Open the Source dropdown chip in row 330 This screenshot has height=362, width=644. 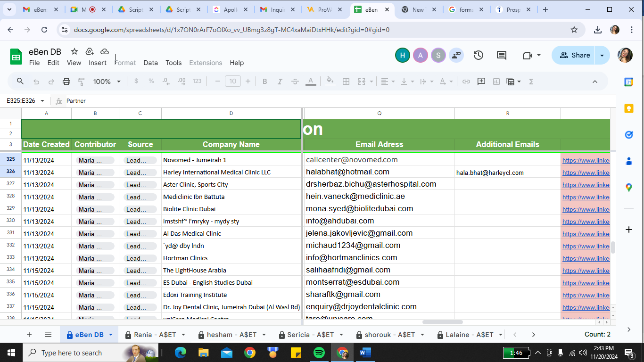click(140, 222)
